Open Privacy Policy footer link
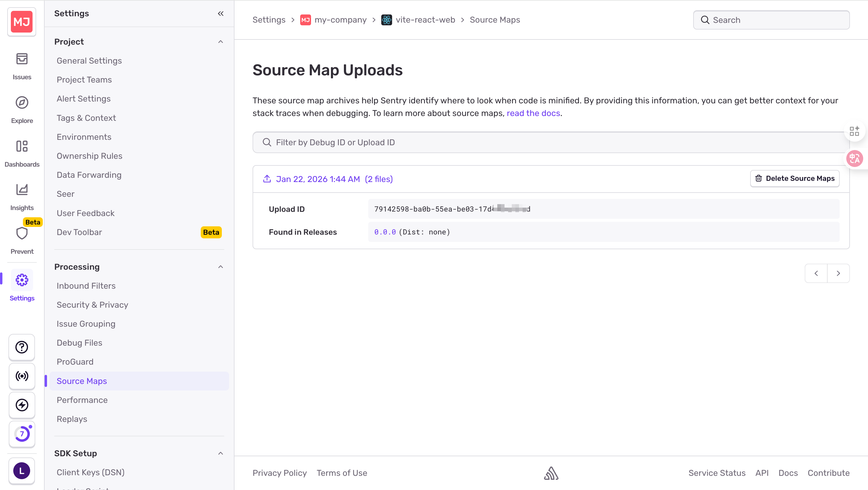Screen dimensions: 868x490 click(x=280, y=473)
